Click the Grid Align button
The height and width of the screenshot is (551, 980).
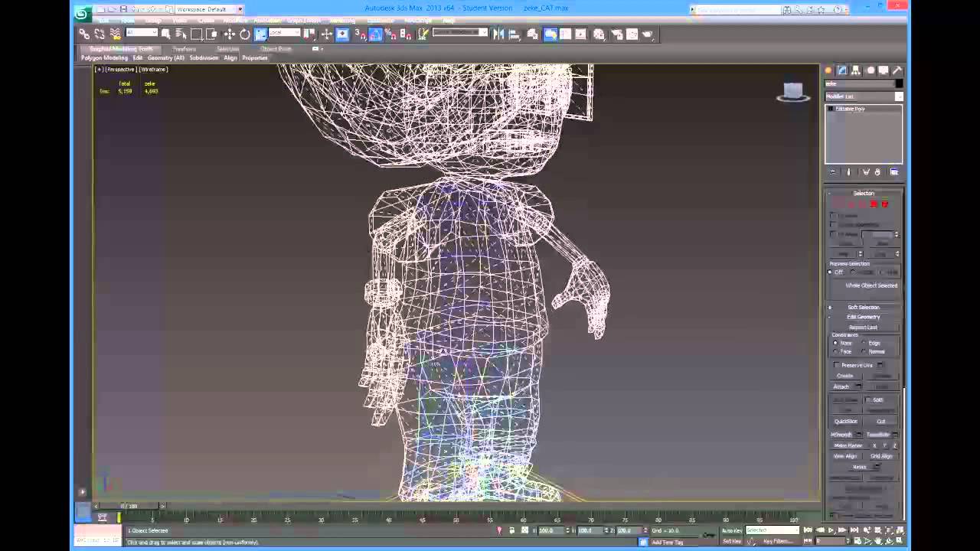[x=881, y=456]
